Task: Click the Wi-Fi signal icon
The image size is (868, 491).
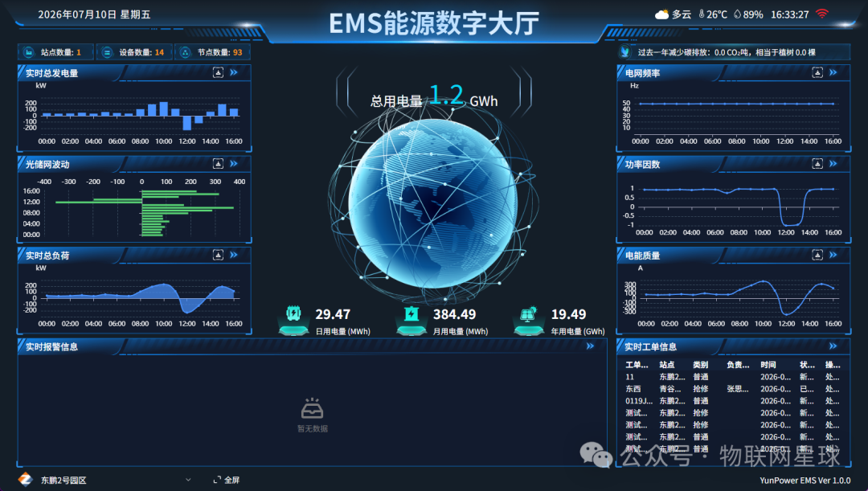Action: [822, 14]
